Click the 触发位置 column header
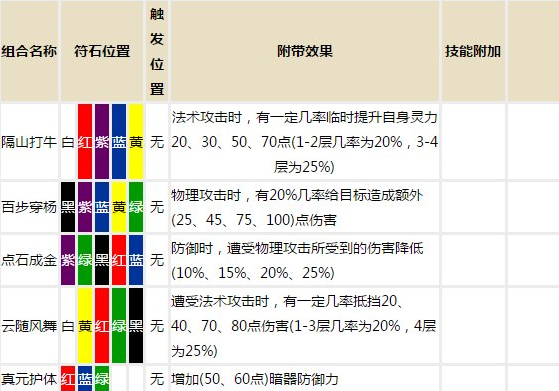 (x=157, y=51)
